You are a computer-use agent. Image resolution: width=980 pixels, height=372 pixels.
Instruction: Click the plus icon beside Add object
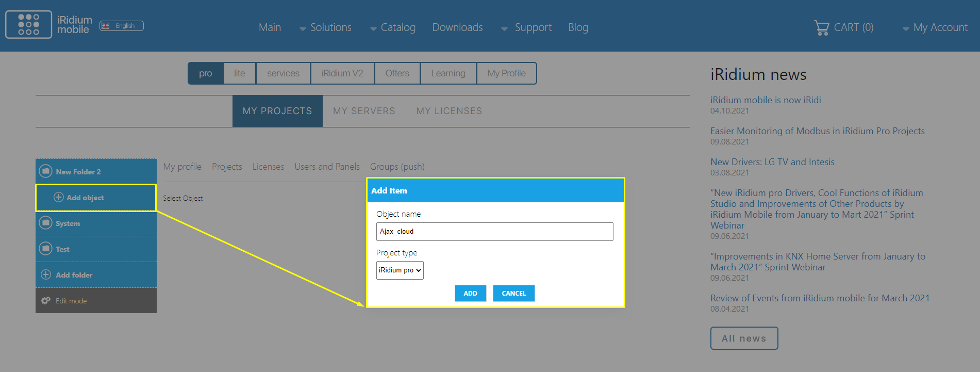pos(59,198)
